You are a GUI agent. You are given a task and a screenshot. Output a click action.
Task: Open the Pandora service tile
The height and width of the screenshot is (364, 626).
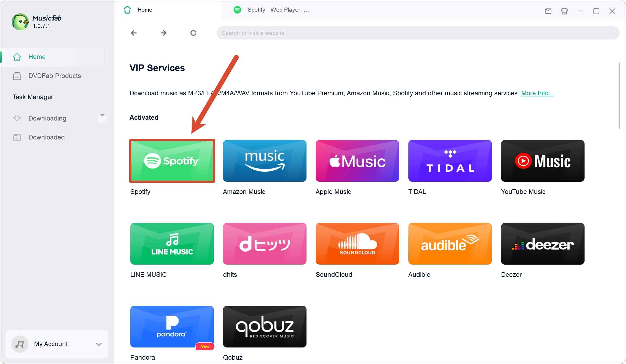(x=172, y=327)
